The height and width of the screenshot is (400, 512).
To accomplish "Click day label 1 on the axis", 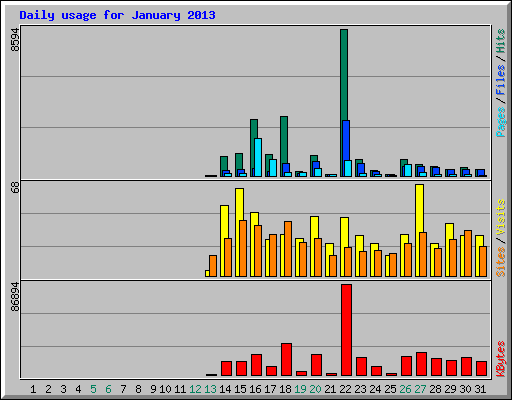I will coord(33,389).
